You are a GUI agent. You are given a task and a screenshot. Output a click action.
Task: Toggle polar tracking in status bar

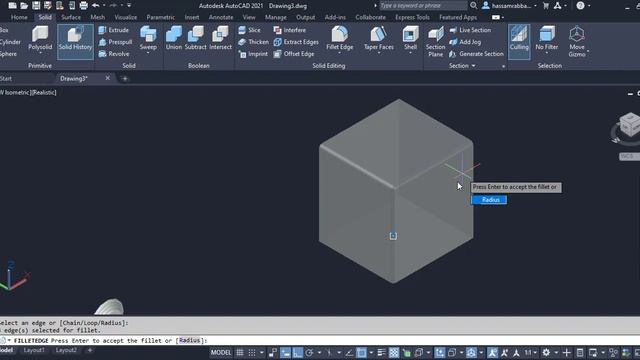point(309,352)
